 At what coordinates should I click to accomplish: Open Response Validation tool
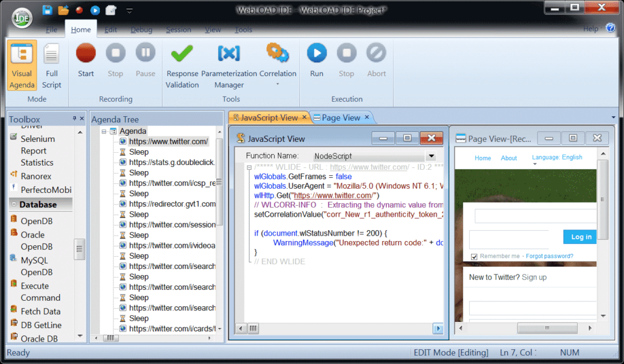(x=182, y=66)
